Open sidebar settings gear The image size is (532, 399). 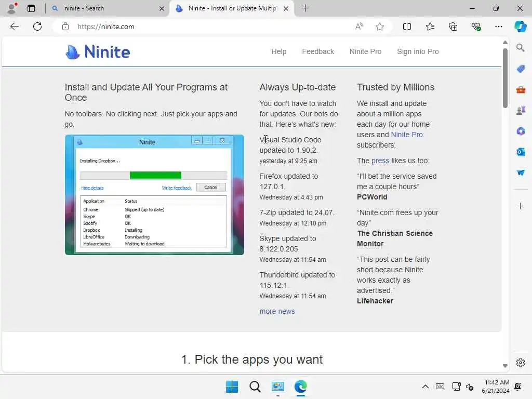[x=521, y=363]
